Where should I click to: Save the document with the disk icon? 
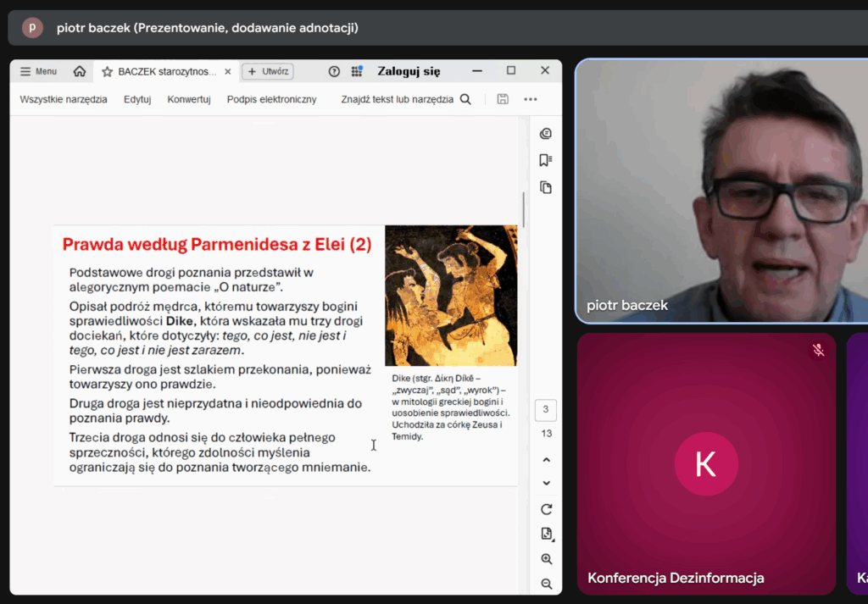(503, 99)
